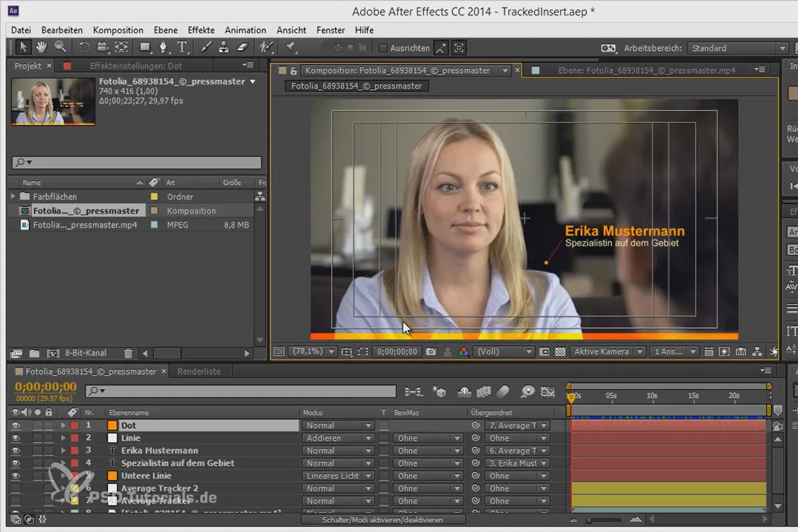Viewport: 798px width, 532px height.
Task: Create new folder in Project panel
Action: 34,353
